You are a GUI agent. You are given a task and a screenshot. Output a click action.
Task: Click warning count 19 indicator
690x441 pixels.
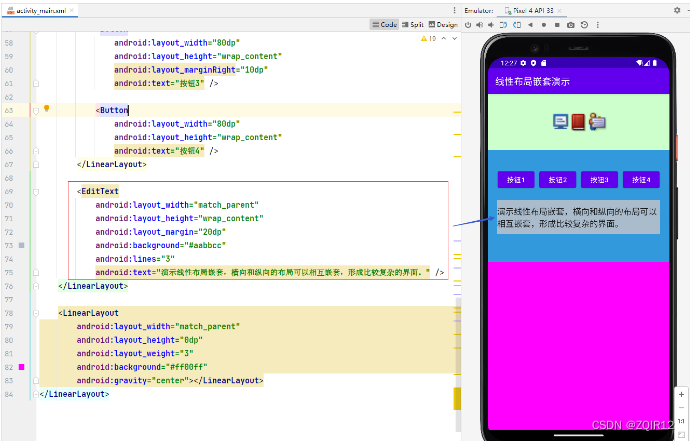point(428,39)
